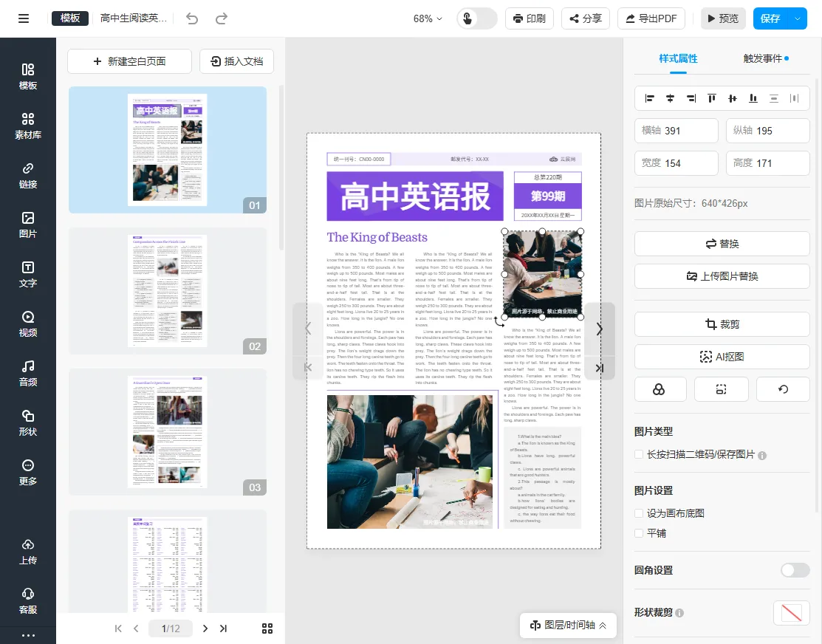Next page arrow in page pager
The height and width of the screenshot is (644, 822).
(x=205, y=628)
